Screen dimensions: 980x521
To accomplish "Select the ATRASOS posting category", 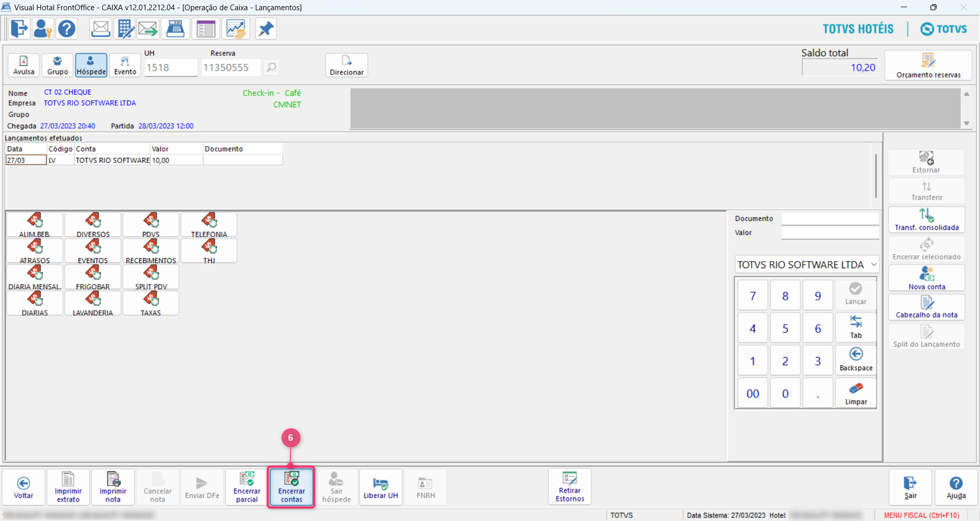I will pos(35,251).
